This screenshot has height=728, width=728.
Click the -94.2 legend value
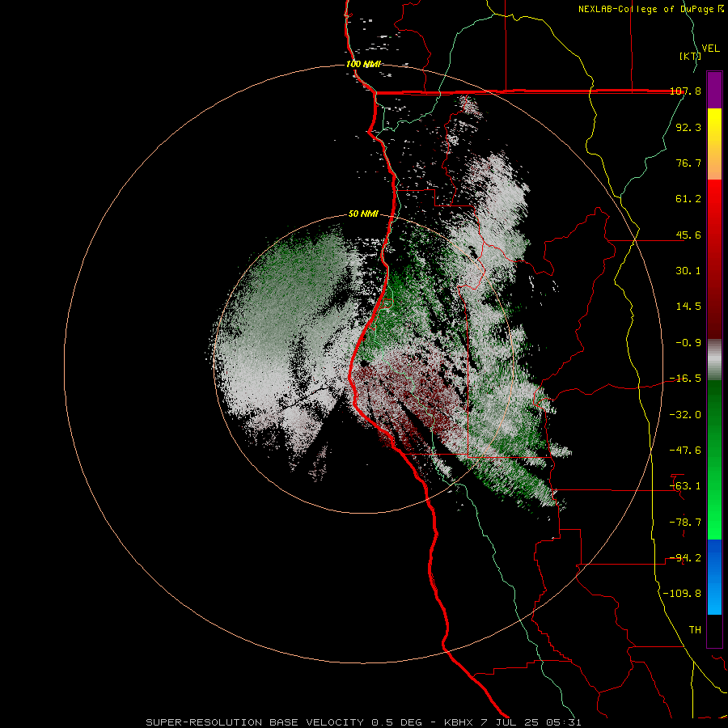(686, 558)
